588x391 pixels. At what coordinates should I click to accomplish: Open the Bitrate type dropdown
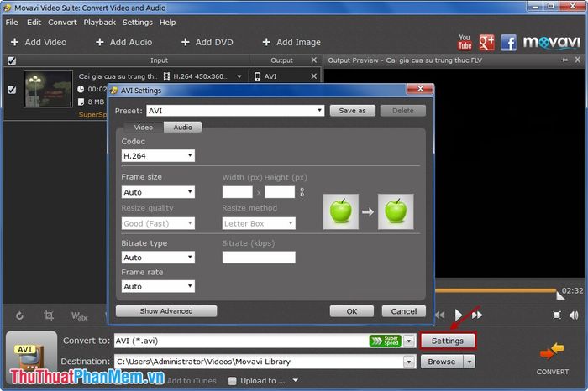pos(158,258)
